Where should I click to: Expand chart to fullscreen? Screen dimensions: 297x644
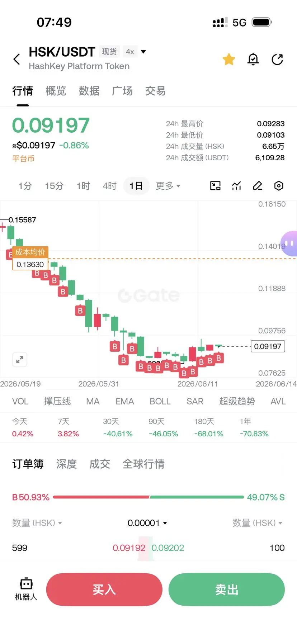(x=20, y=359)
